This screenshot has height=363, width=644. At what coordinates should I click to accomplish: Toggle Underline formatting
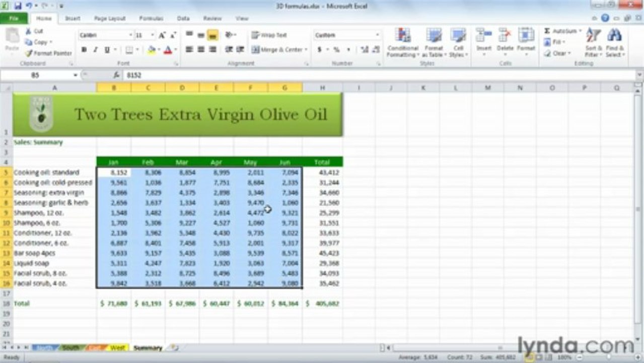click(x=107, y=50)
